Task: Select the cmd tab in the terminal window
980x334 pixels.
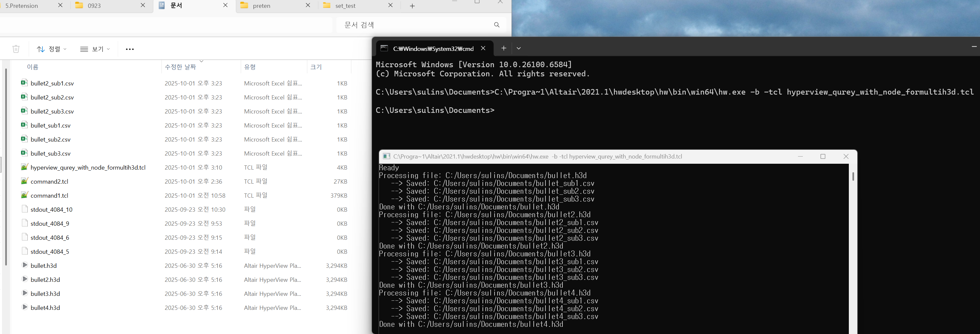Action: tap(435, 48)
